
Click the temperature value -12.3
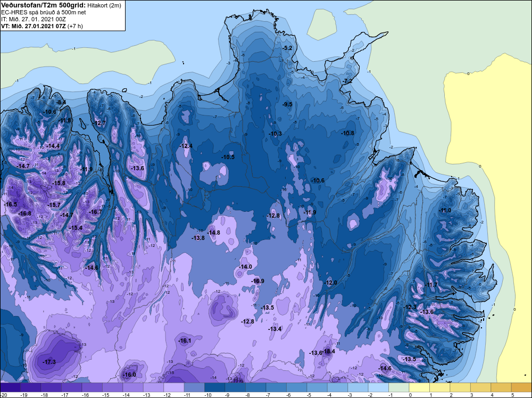pos(410,307)
